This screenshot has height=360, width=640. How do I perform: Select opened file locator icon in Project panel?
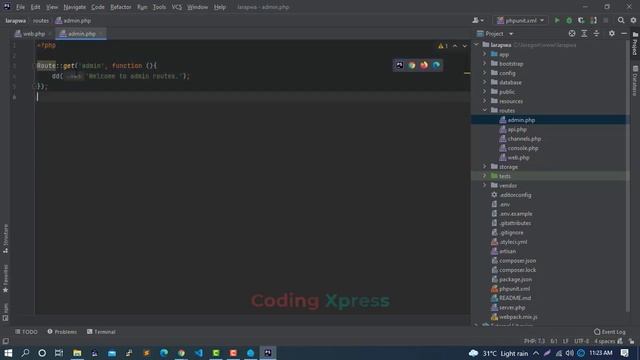click(x=572, y=33)
